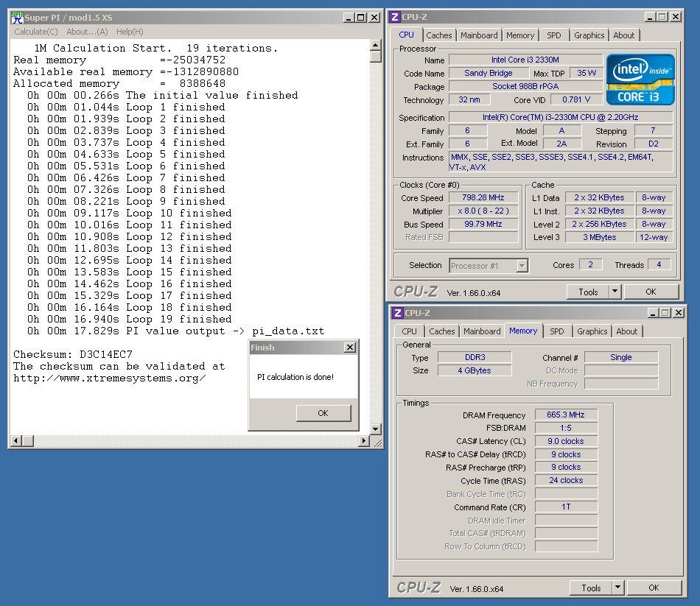Open Mainboard tab in lower CPU-Z window
Screen dimensions: 700x606
[x=482, y=331]
